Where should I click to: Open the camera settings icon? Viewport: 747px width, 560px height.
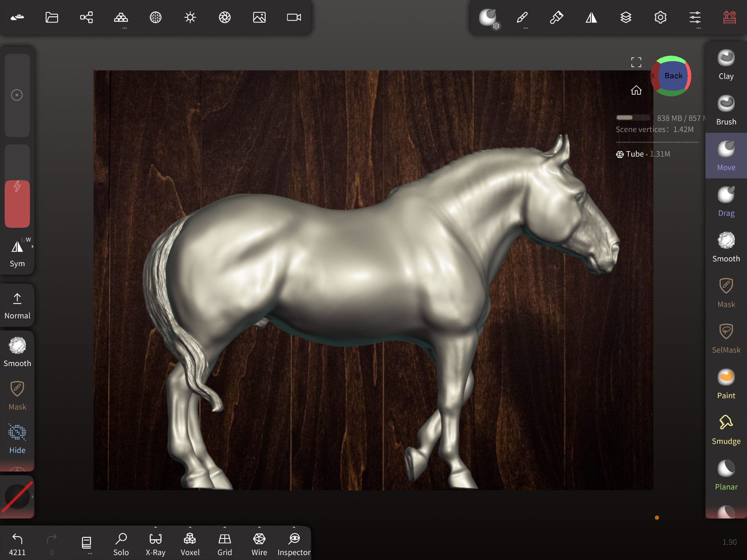click(x=294, y=17)
